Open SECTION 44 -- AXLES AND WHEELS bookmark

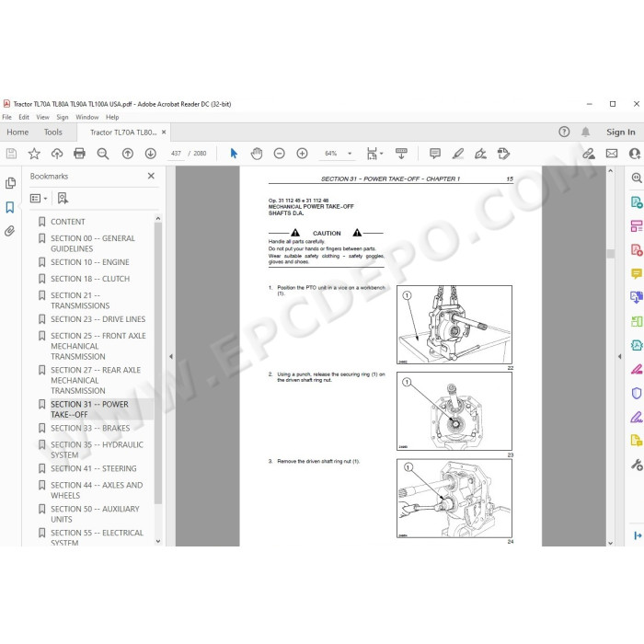point(97,490)
